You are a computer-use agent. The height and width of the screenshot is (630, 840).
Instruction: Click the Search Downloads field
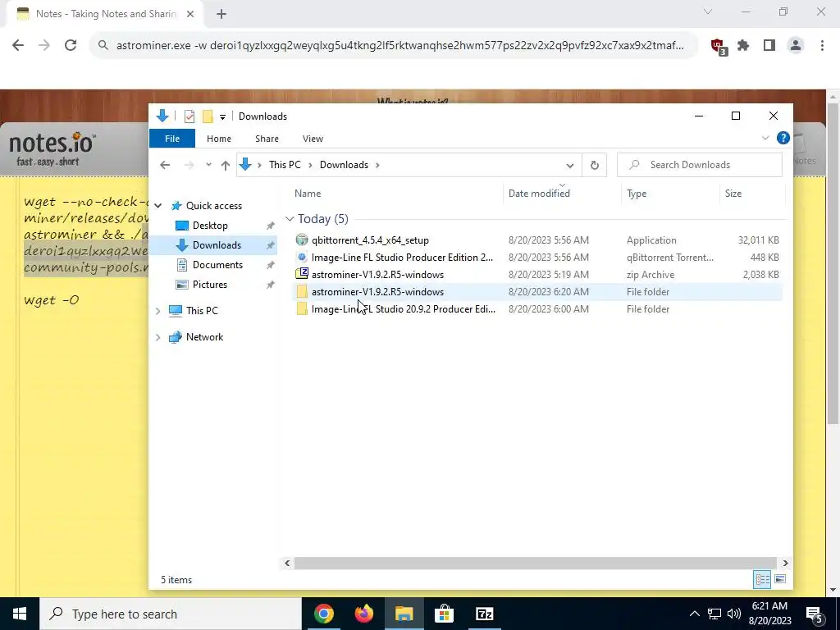click(699, 165)
